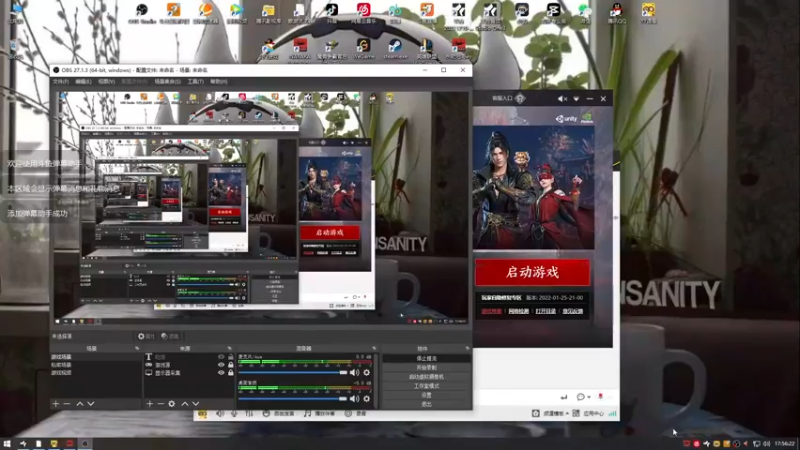Click the 工作室模式 button
This screenshot has width=800, height=450.
tap(426, 386)
